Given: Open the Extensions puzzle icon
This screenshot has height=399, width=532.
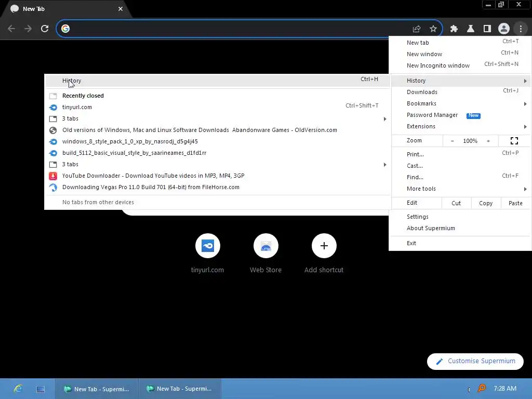Looking at the screenshot, I should [x=454, y=29].
